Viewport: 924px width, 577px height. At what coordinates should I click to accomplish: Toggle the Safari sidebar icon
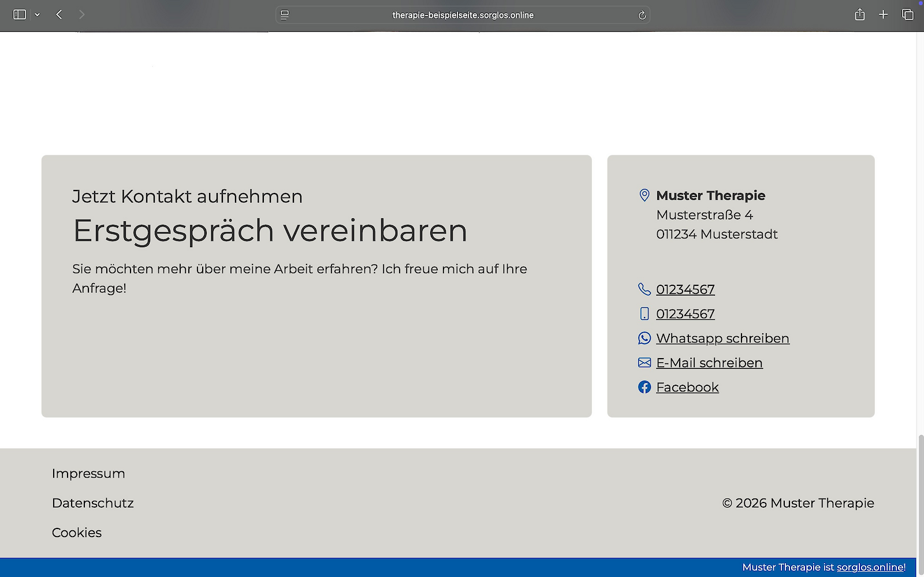pyautogui.click(x=20, y=14)
